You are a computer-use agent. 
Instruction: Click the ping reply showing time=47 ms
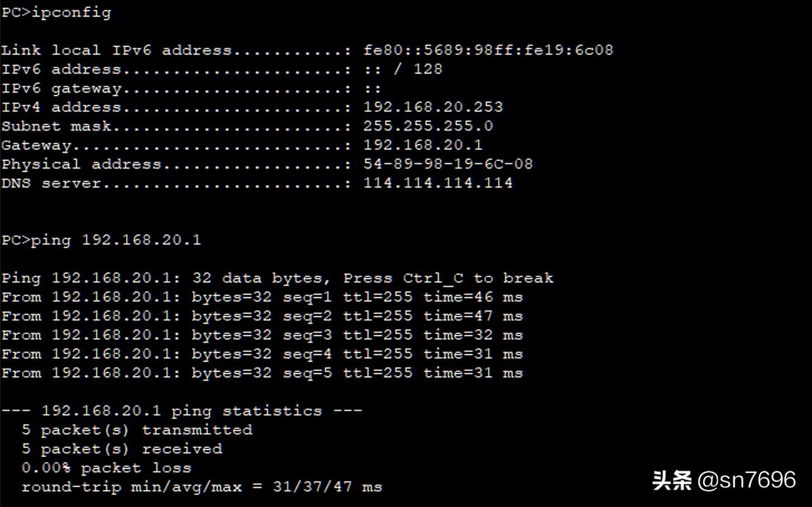point(262,316)
